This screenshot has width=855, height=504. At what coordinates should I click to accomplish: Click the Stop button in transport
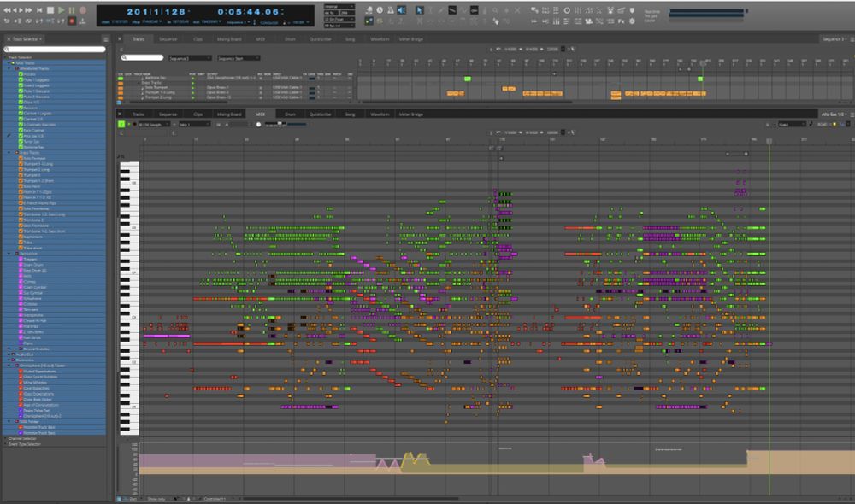[50, 9]
